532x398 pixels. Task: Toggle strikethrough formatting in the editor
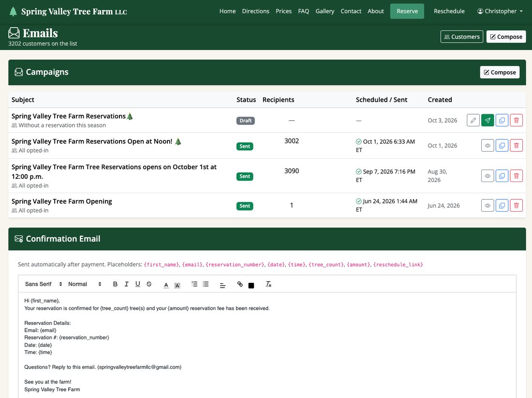pos(148,284)
